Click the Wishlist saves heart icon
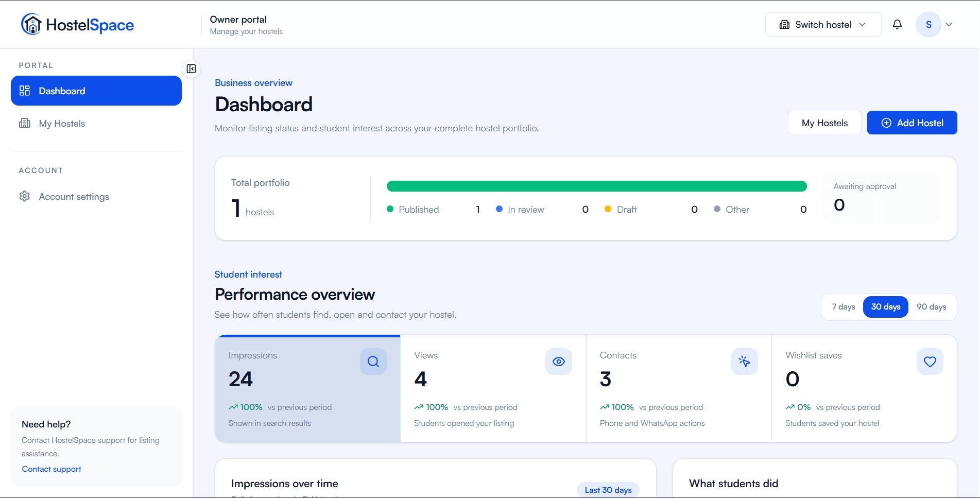 click(930, 362)
